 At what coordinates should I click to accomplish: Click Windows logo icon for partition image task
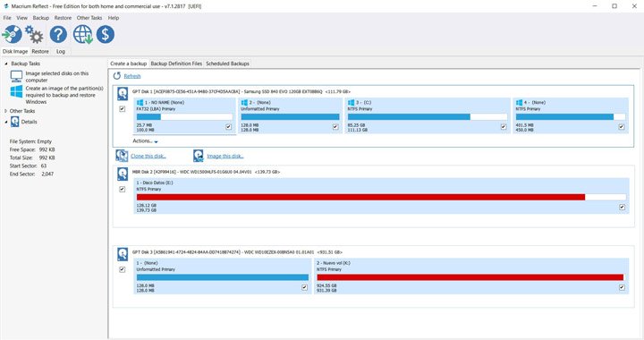pos(16,91)
